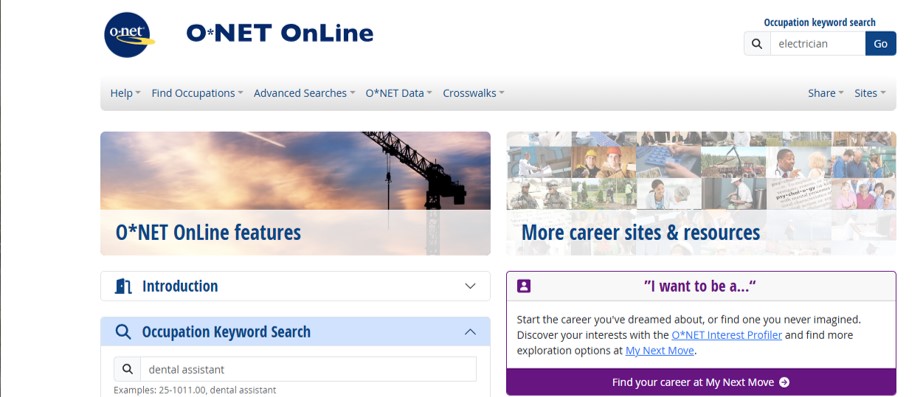Click the Examples: 25-1011.00 hint text
918x397 pixels.
(195, 390)
